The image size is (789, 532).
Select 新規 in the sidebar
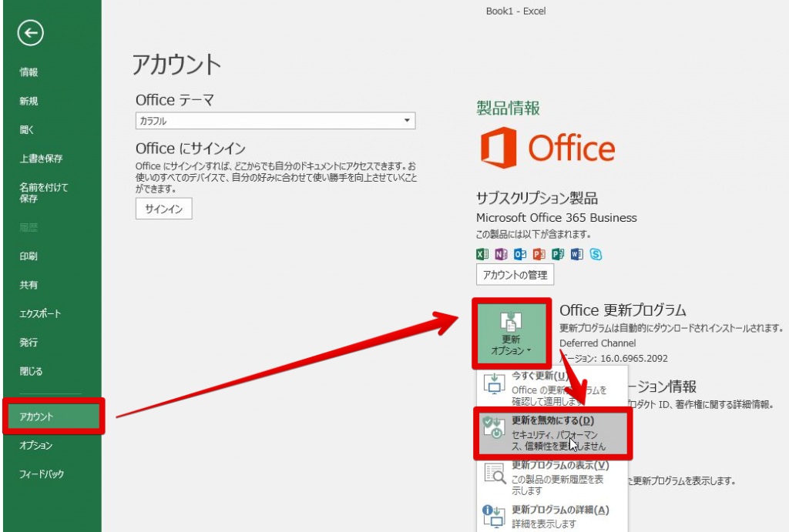coord(29,101)
